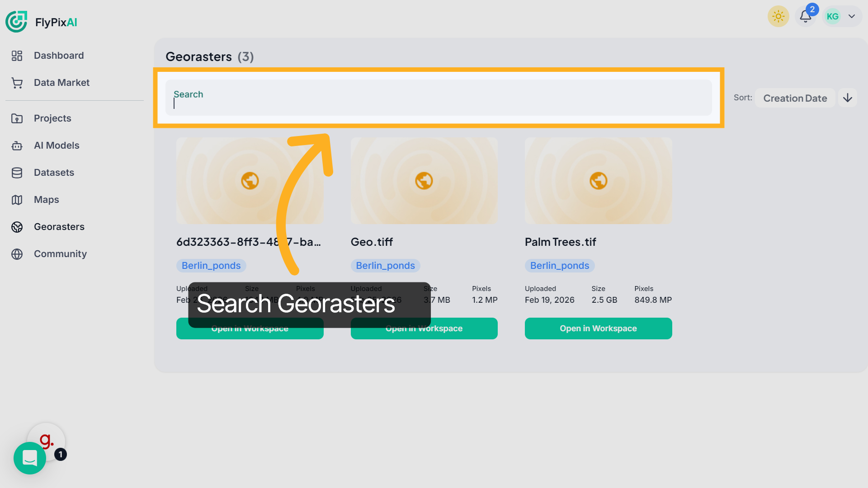This screenshot has width=868, height=488.
Task: Click the FlyPixAI logo icon
Action: pos(16,22)
